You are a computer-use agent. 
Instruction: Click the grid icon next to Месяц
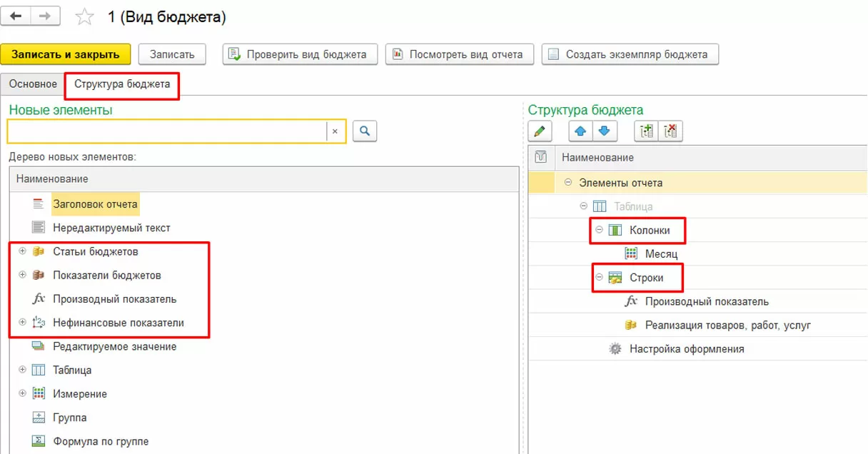tap(631, 253)
